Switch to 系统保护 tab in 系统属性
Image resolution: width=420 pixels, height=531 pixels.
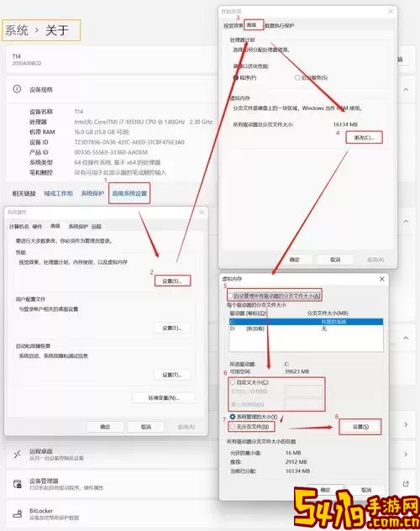coord(78,226)
